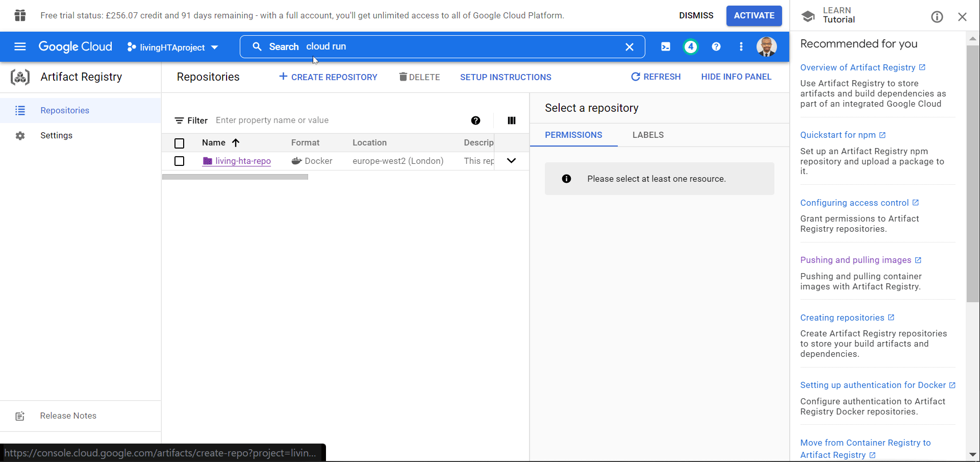Screen dimensions: 980x462
Task: Open the main navigation hamburger menu
Action: 20,46
